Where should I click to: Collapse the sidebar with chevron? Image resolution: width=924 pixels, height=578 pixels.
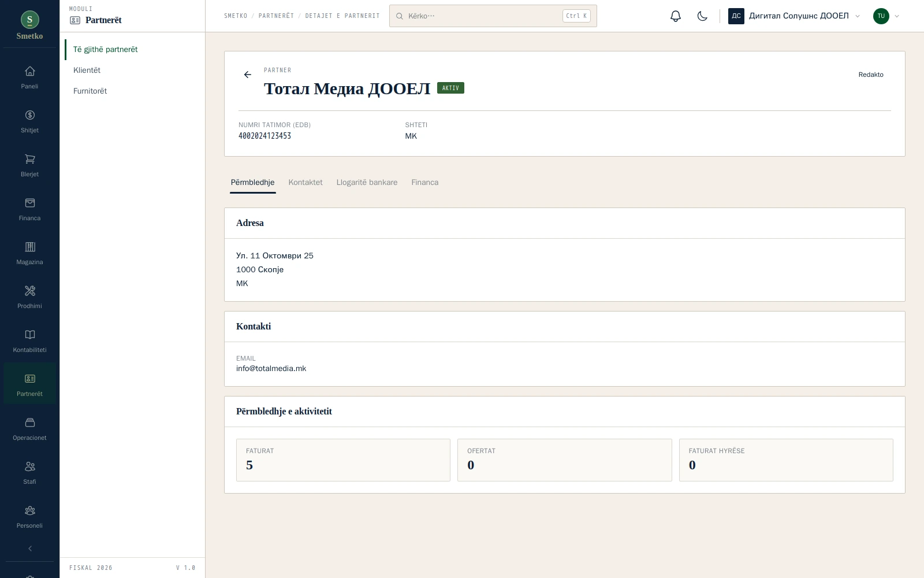tap(29, 549)
